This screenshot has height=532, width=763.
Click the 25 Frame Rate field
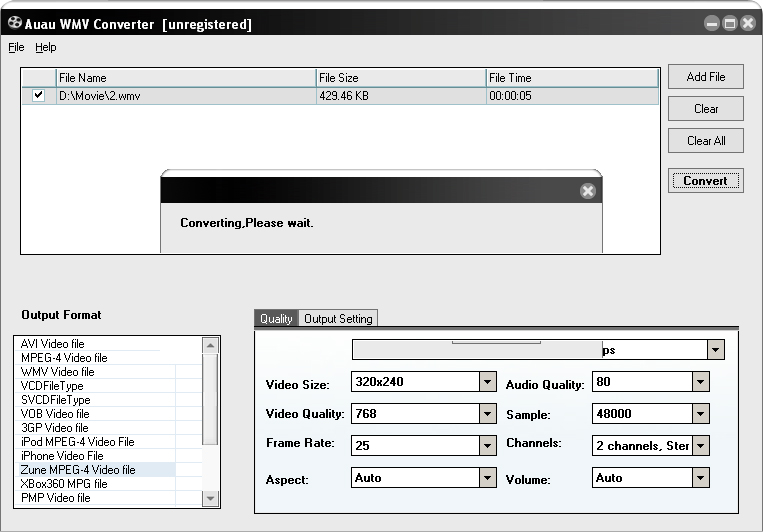click(415, 445)
